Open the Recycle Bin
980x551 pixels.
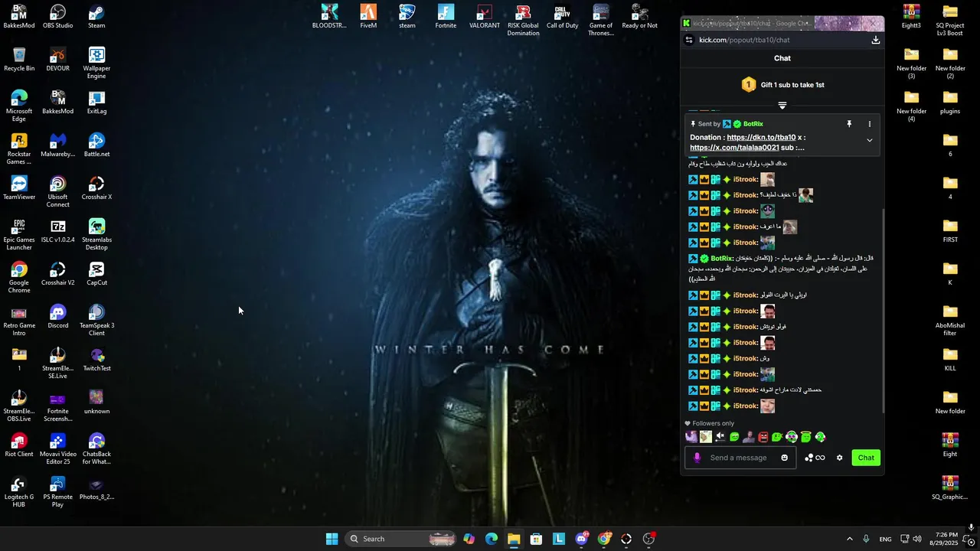coord(19,60)
